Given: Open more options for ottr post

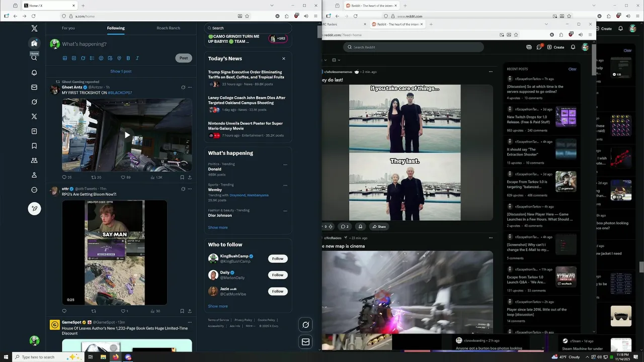Looking at the screenshot, I should (x=190, y=189).
